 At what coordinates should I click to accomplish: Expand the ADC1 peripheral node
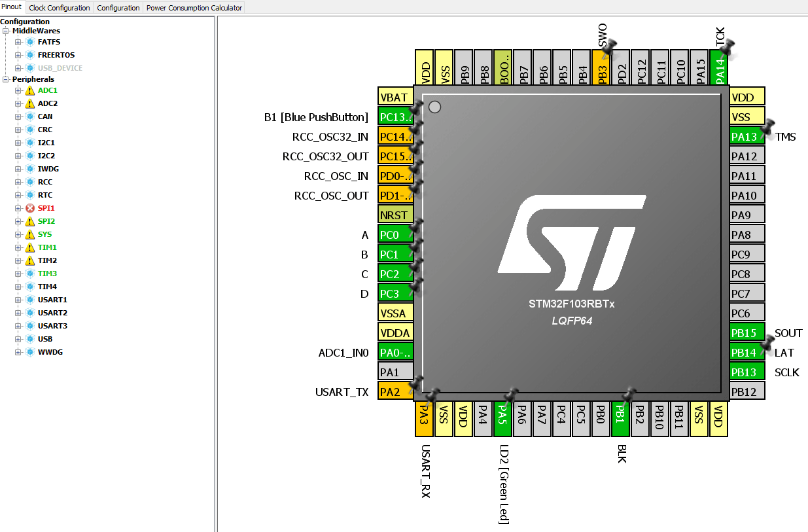tap(18, 90)
